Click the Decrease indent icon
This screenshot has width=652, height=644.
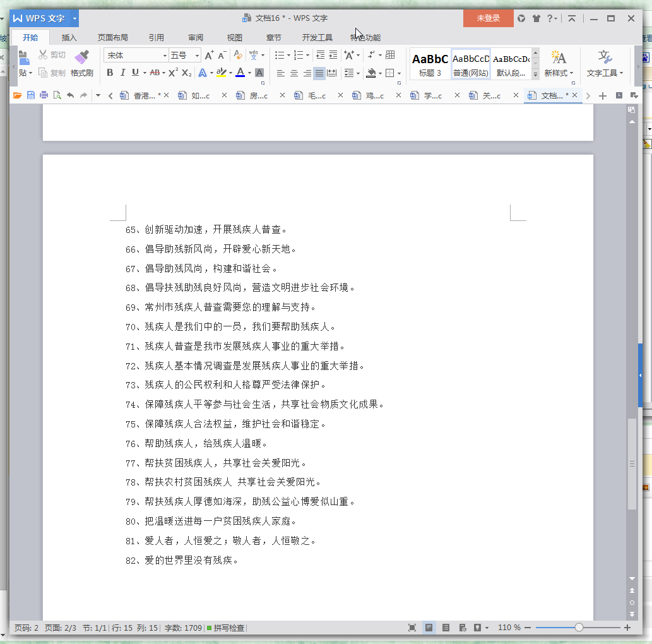(320, 55)
